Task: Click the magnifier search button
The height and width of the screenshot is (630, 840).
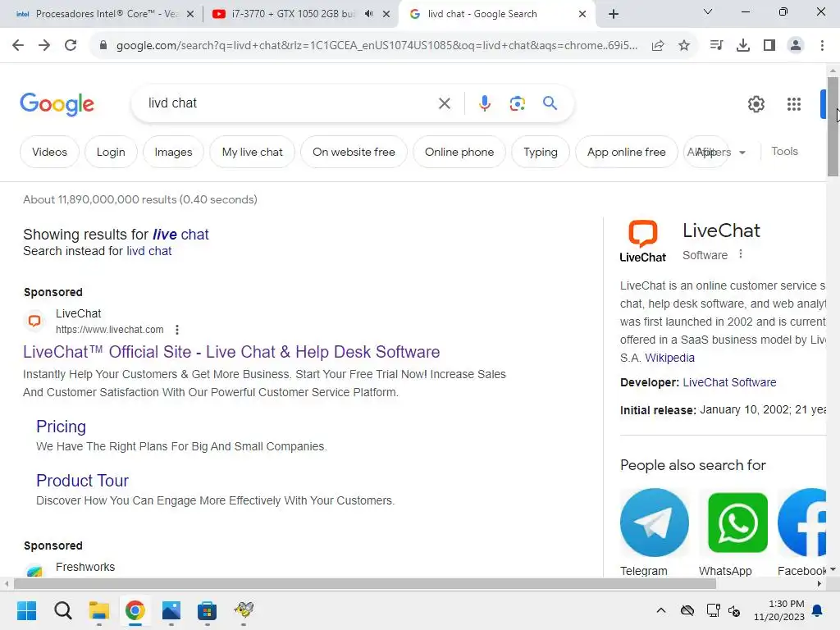Action: click(550, 103)
